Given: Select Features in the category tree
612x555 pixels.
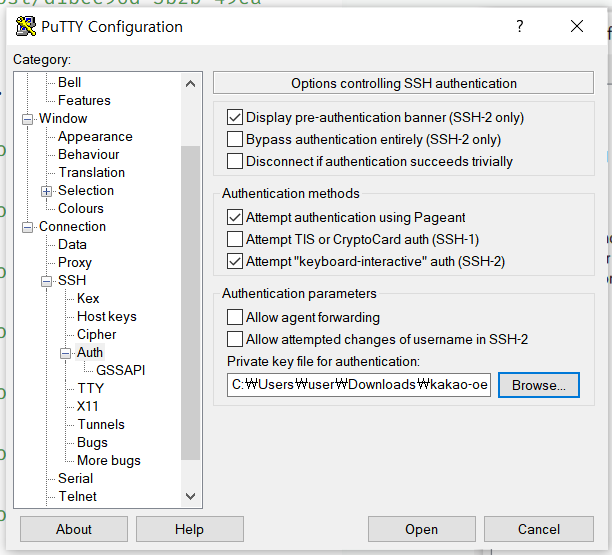Looking at the screenshot, I should coord(84,100).
